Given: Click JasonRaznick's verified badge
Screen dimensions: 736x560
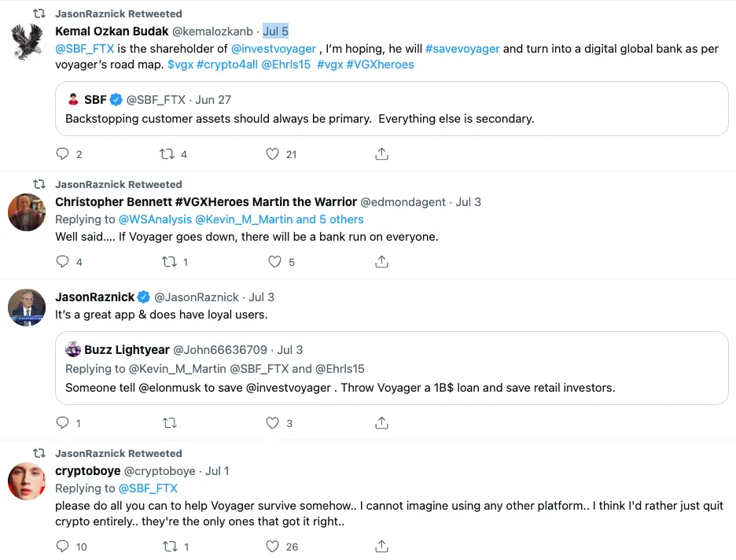Looking at the screenshot, I should [142, 297].
